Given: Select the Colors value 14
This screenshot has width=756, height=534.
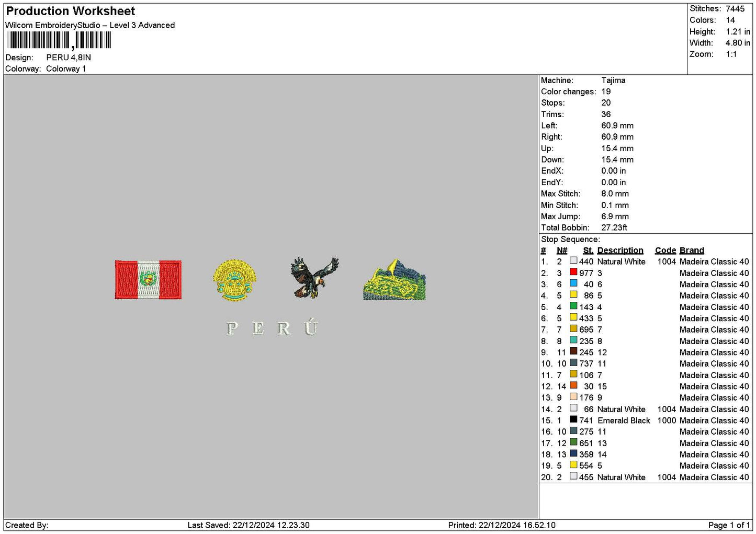Looking at the screenshot, I should click(730, 20).
